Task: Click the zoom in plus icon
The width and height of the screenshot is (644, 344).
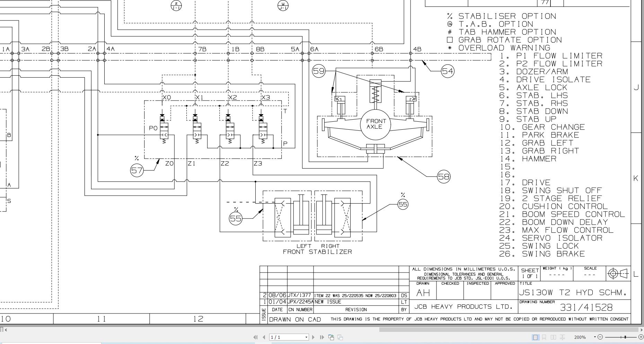Action: pyautogui.click(x=641, y=337)
